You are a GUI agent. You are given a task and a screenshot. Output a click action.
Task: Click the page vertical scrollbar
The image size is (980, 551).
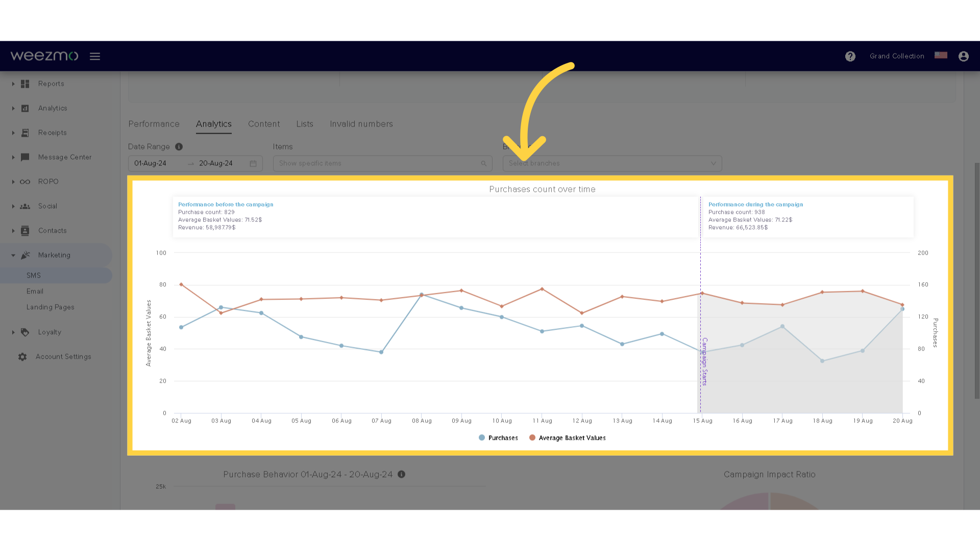(x=977, y=281)
